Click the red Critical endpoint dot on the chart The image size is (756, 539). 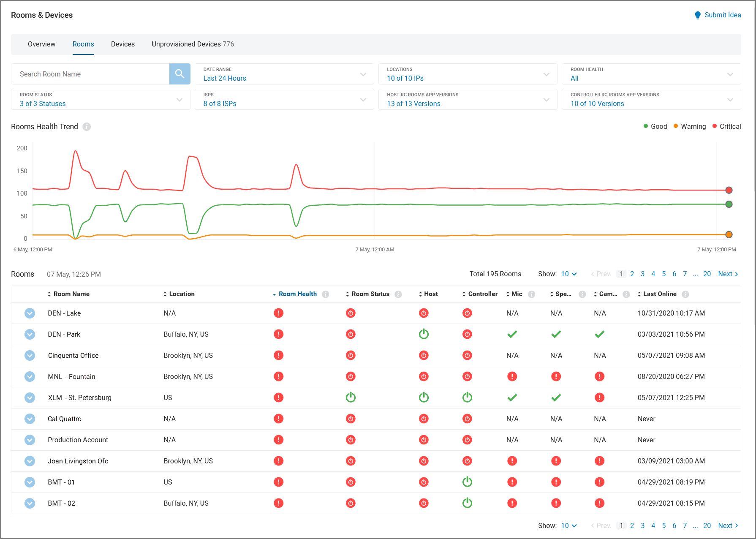[x=729, y=190]
